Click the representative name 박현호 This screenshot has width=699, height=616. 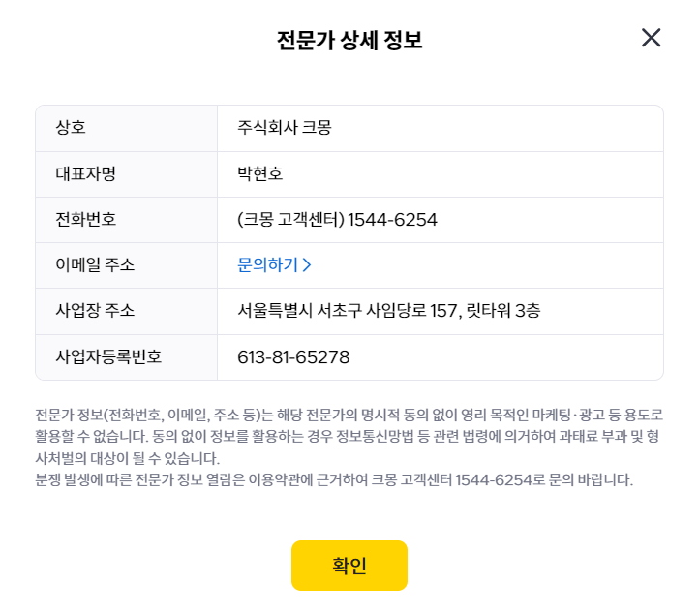(x=259, y=173)
